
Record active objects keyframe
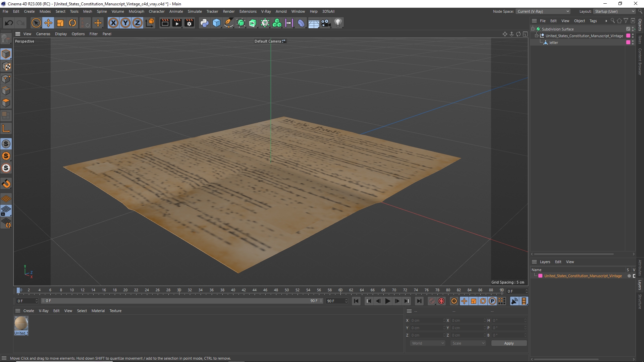[x=432, y=301]
